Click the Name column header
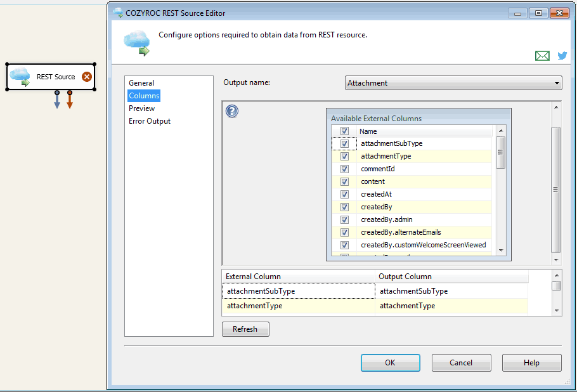This screenshot has height=392, width=577. [x=424, y=131]
